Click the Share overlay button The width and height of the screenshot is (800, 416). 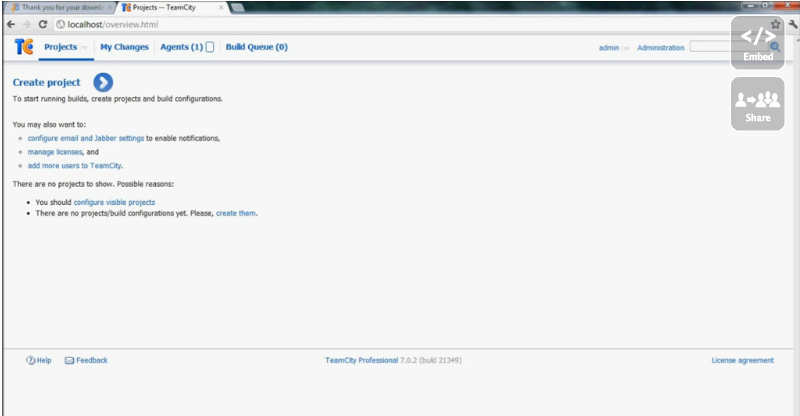tap(758, 104)
